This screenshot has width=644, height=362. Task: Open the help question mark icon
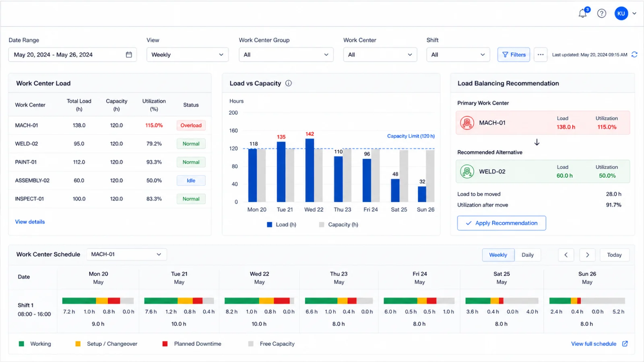click(602, 14)
